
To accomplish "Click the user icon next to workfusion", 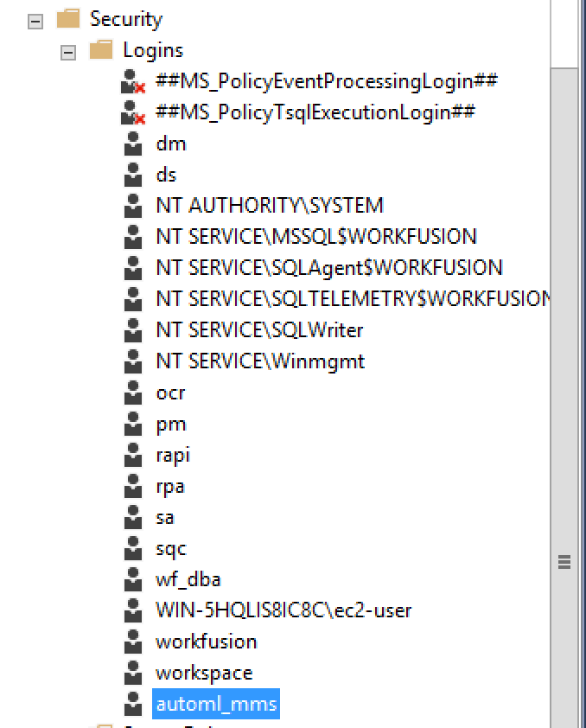I will (x=133, y=642).
